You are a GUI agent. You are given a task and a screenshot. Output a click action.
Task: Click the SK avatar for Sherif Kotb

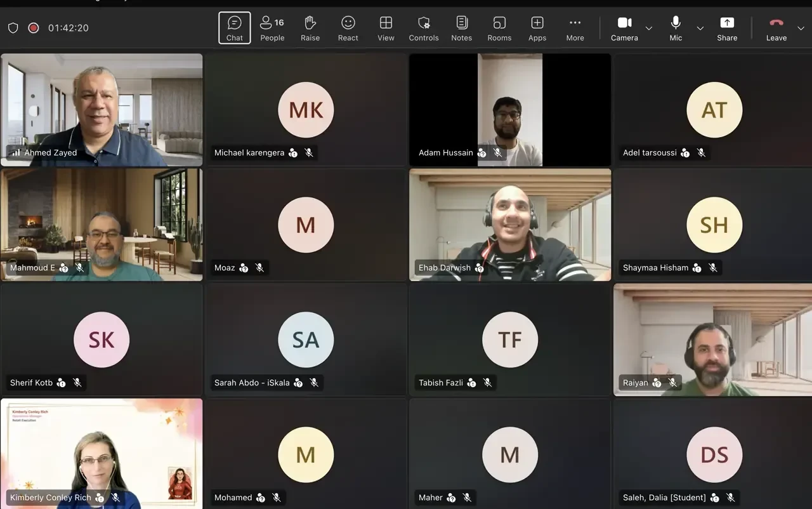pos(101,340)
